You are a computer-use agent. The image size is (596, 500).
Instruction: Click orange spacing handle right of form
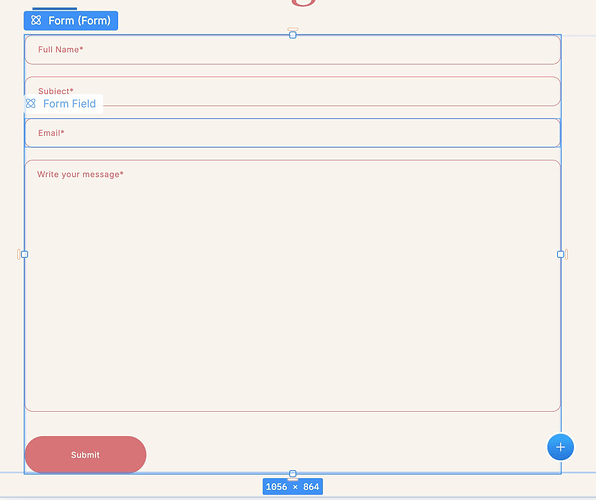pos(566,254)
